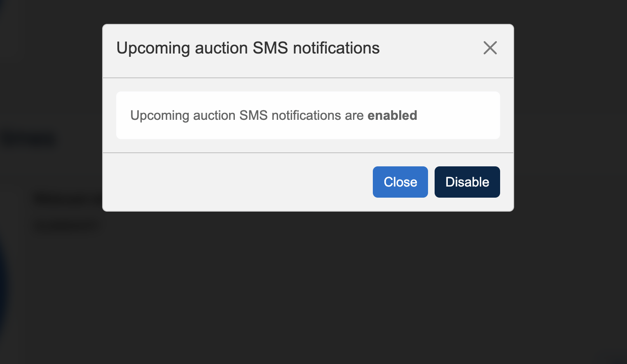Click the word "SMS" in the dialog title
Screen dimensions: 627x364
coord(270,48)
